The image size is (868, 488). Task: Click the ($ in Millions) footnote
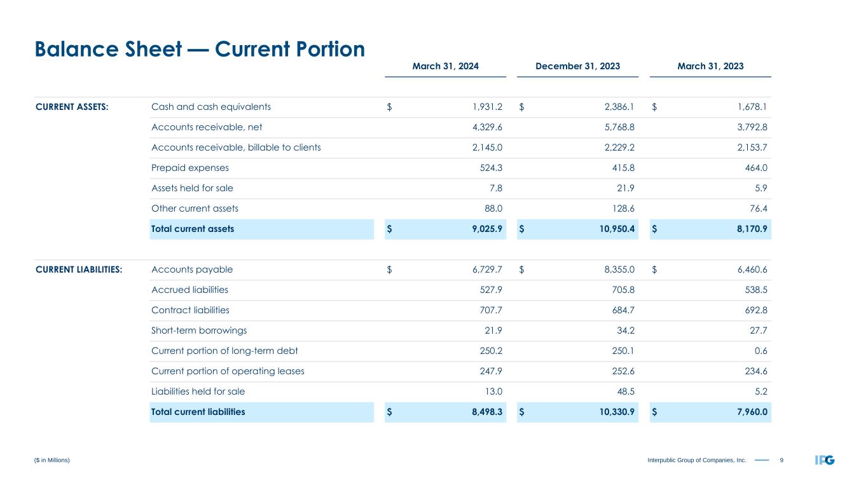tap(52, 460)
